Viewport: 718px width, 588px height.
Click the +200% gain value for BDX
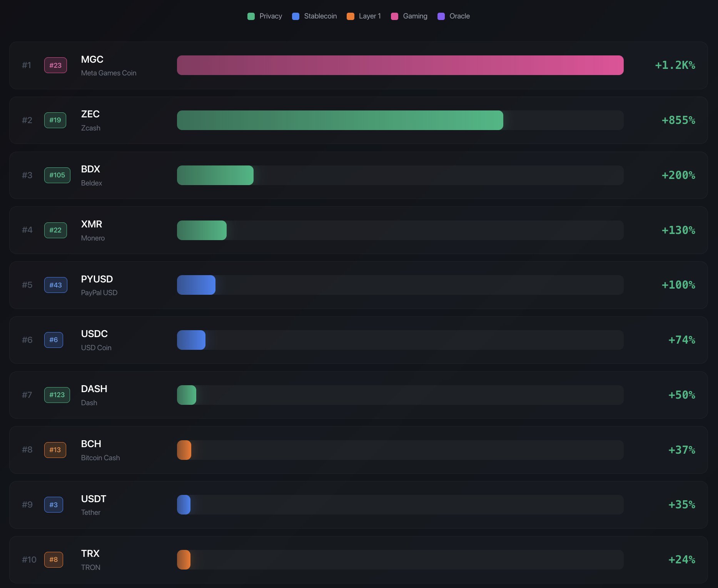point(678,175)
